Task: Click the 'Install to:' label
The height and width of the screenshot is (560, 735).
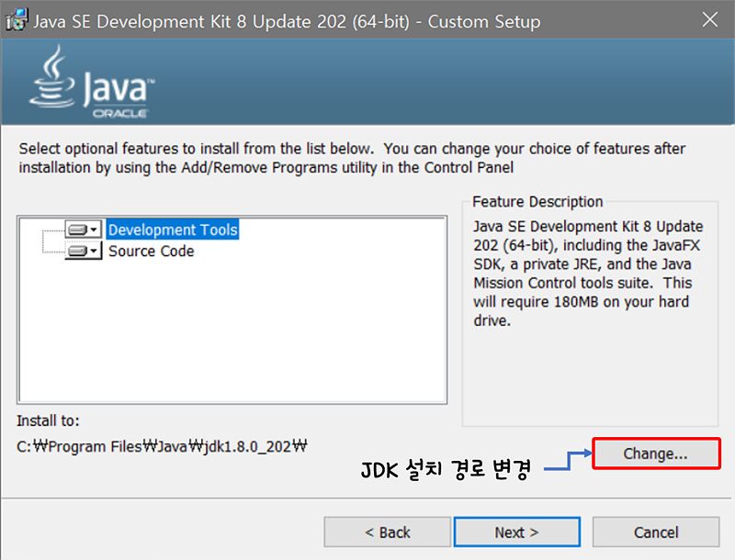Action: pyautogui.click(x=49, y=421)
